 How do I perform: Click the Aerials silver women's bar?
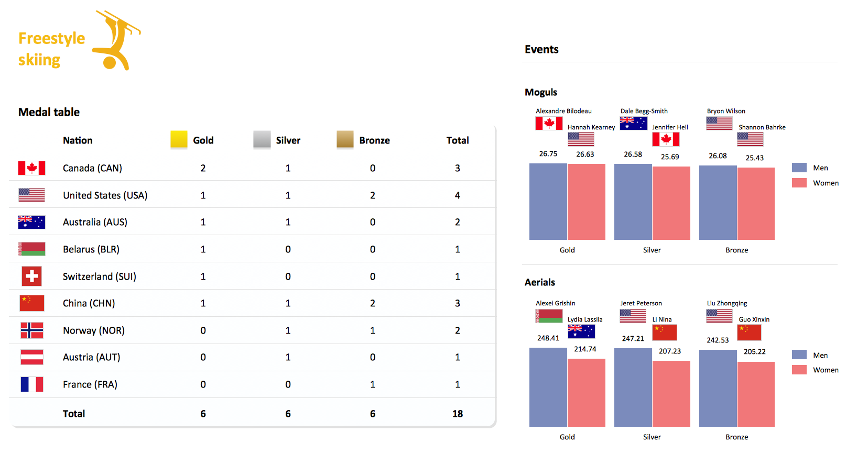pyautogui.click(x=671, y=394)
